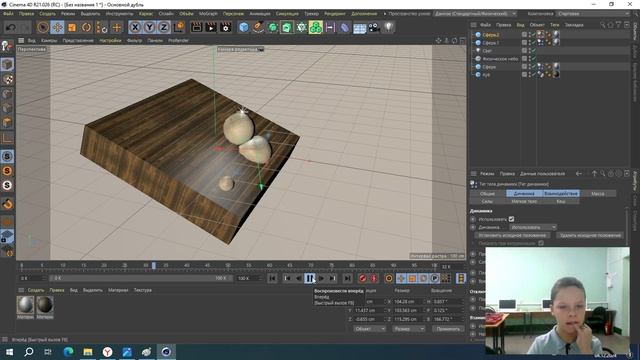This screenshot has height=360, width=640.
Task: Add a Light object
Action: tap(388, 27)
